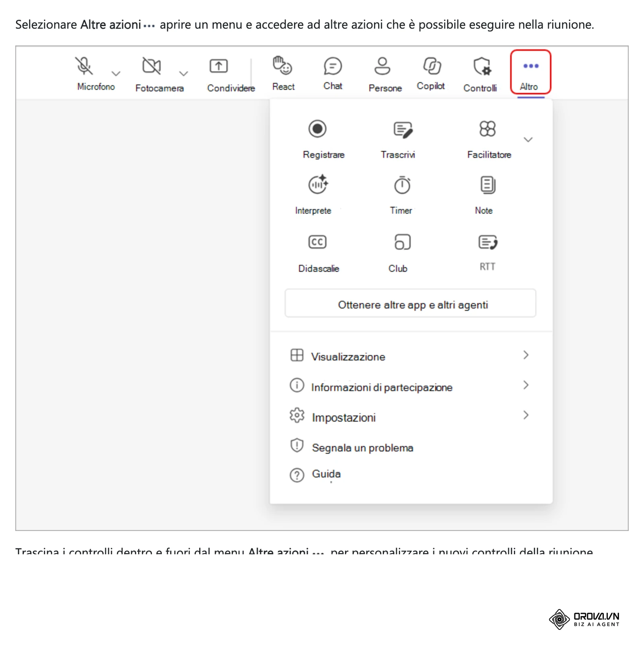The height and width of the screenshot is (646, 644).
Task: Turn on Didascalie captions
Action: (317, 242)
